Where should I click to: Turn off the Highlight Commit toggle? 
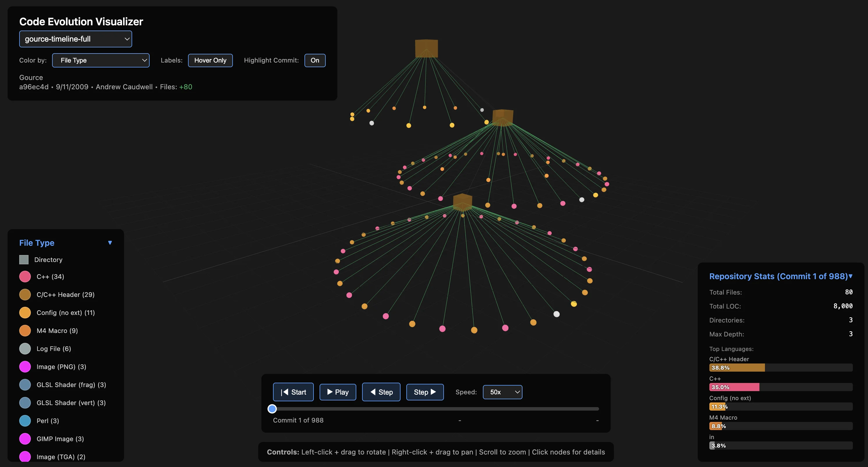(x=315, y=60)
